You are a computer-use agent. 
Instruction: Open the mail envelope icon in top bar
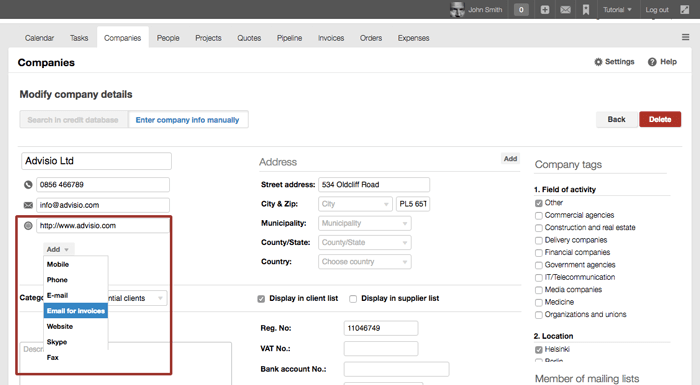pos(565,9)
